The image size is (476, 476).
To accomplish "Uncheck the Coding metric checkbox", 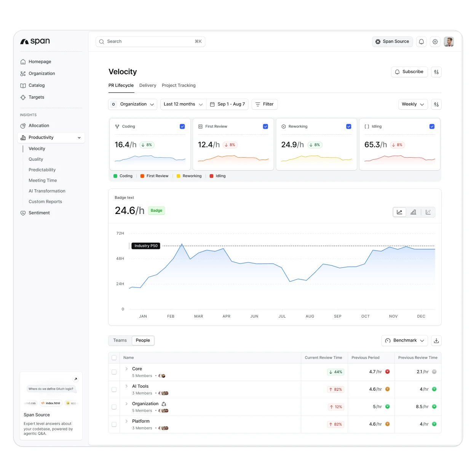I will (x=182, y=126).
